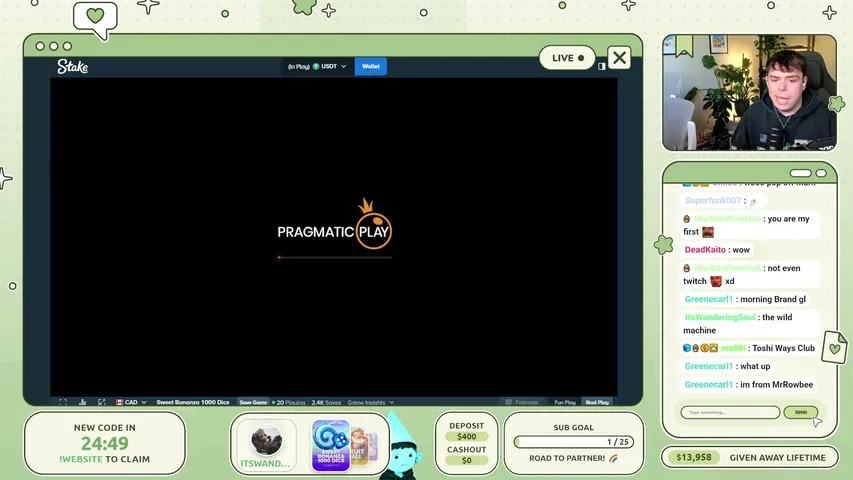Click the 24:49 new code timer

[104, 444]
